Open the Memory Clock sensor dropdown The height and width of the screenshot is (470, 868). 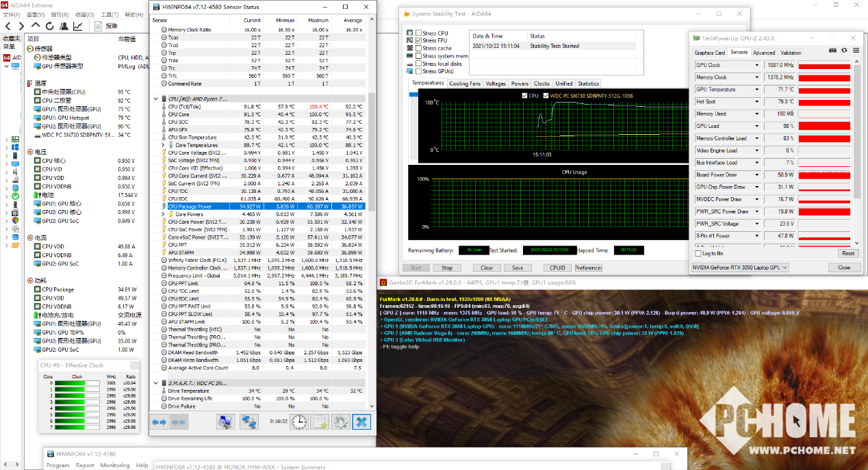tap(757, 77)
